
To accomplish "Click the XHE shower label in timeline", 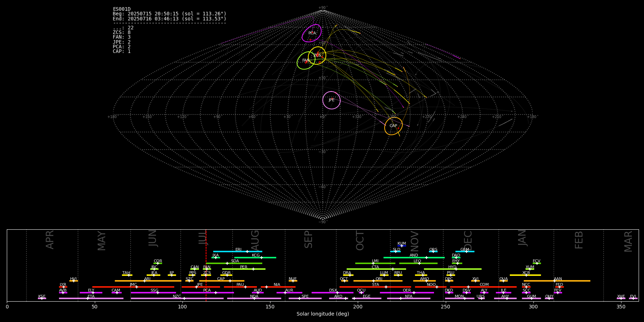I will pos(621,297).
